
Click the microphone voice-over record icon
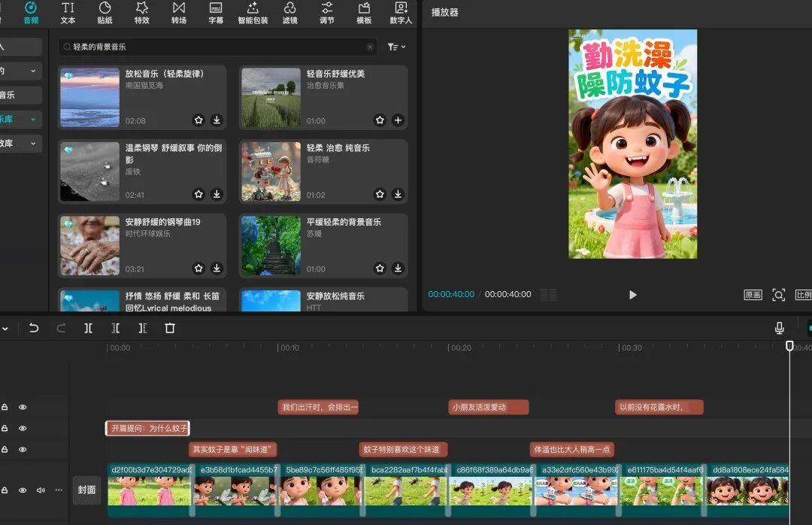(779, 328)
